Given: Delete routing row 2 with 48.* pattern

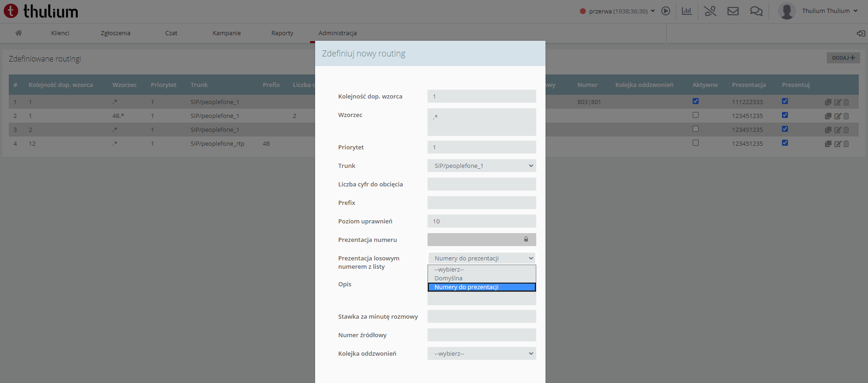Looking at the screenshot, I should [846, 116].
